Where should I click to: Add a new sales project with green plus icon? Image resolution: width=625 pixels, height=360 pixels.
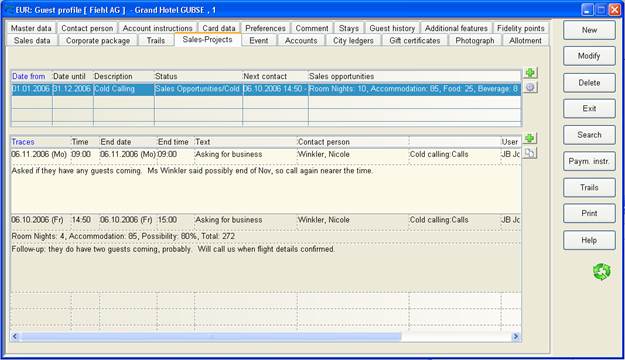coord(530,73)
